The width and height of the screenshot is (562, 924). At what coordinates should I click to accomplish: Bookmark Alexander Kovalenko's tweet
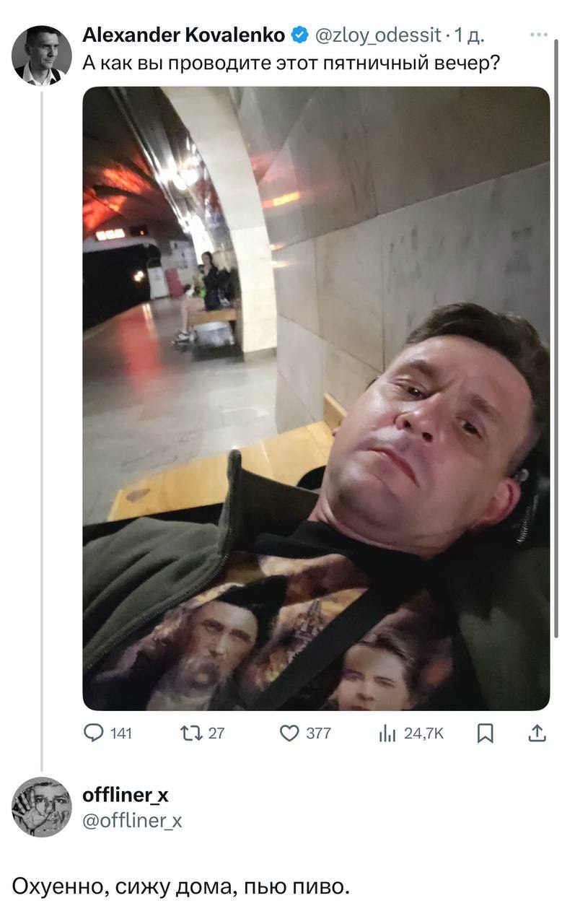(x=486, y=733)
